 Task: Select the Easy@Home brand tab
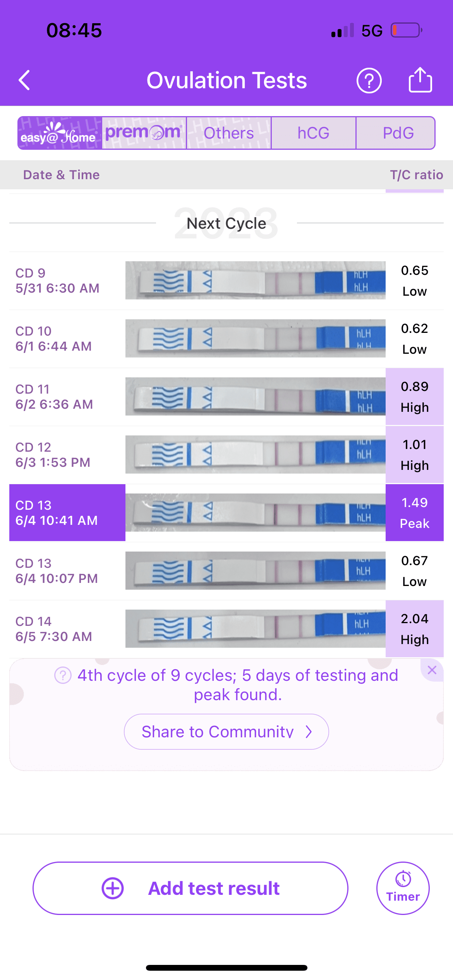point(60,133)
